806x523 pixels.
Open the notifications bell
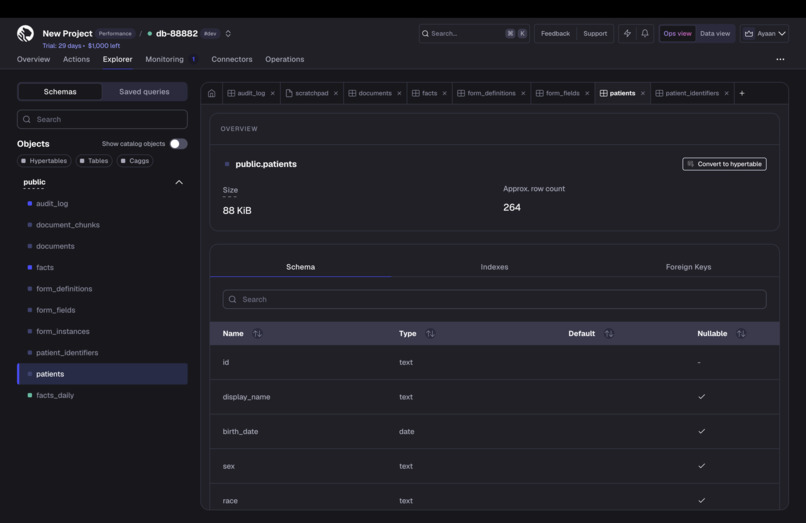[x=645, y=33]
